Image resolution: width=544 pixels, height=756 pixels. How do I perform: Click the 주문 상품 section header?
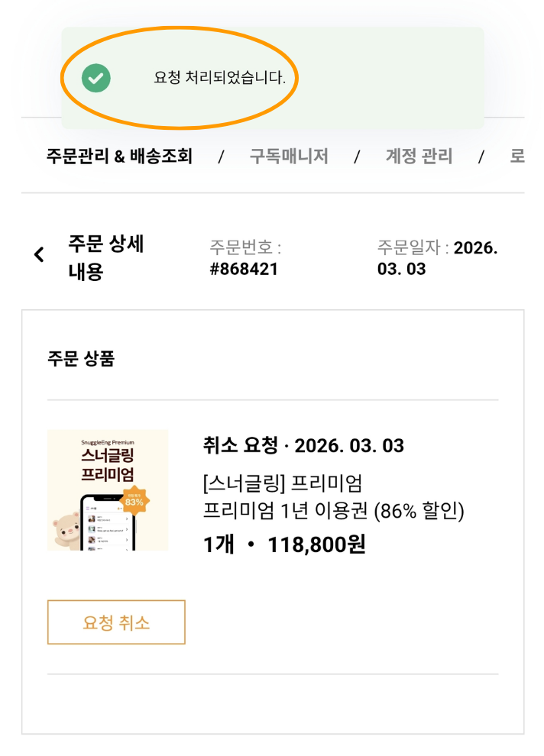click(x=80, y=359)
